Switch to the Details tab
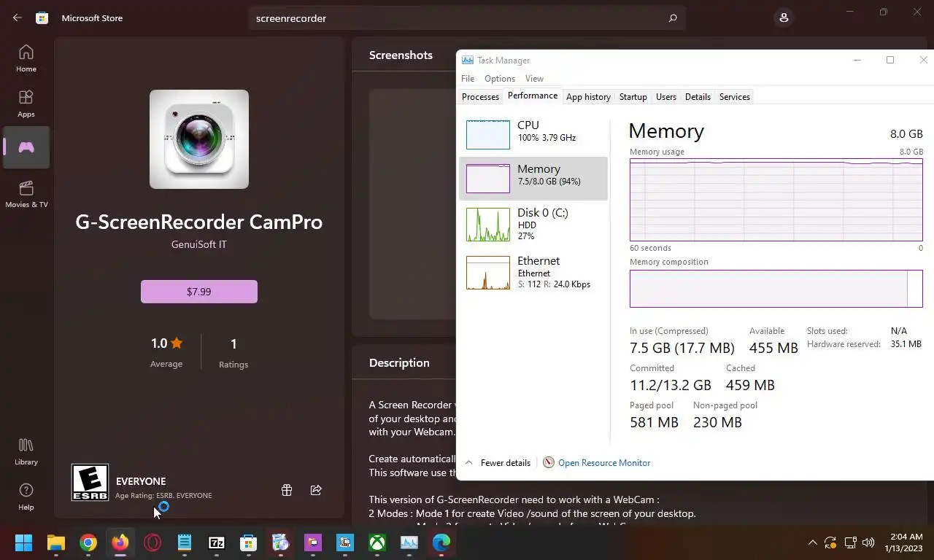 pyautogui.click(x=698, y=97)
